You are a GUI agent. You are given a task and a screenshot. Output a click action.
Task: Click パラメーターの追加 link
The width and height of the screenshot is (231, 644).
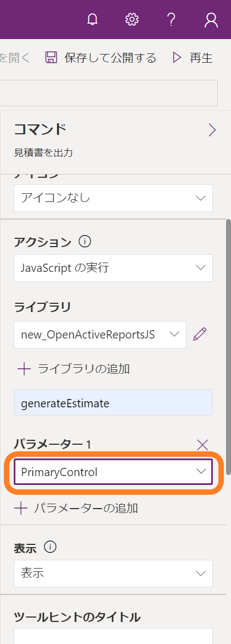tap(76, 509)
